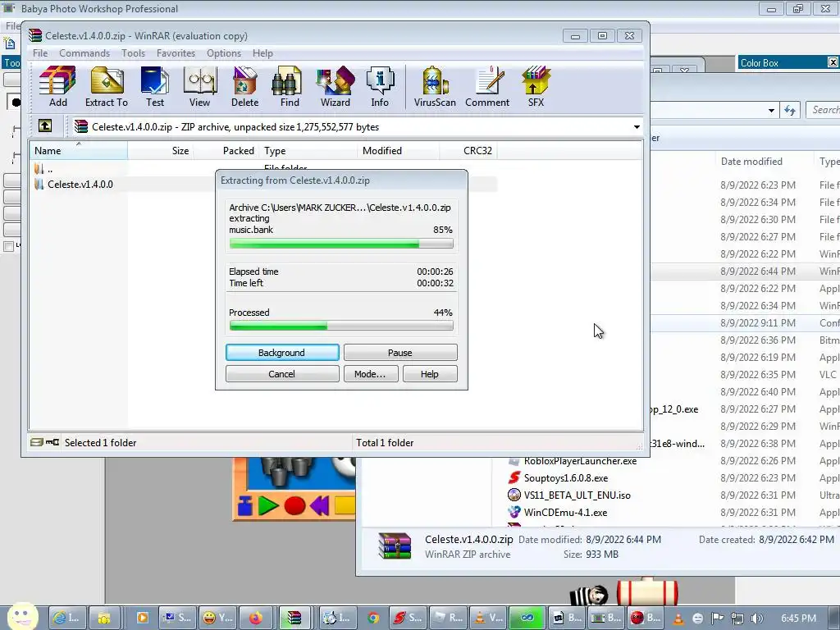Toggle the checkbox in Babya tool panel
This screenshot has height=630, width=840.
[8, 246]
